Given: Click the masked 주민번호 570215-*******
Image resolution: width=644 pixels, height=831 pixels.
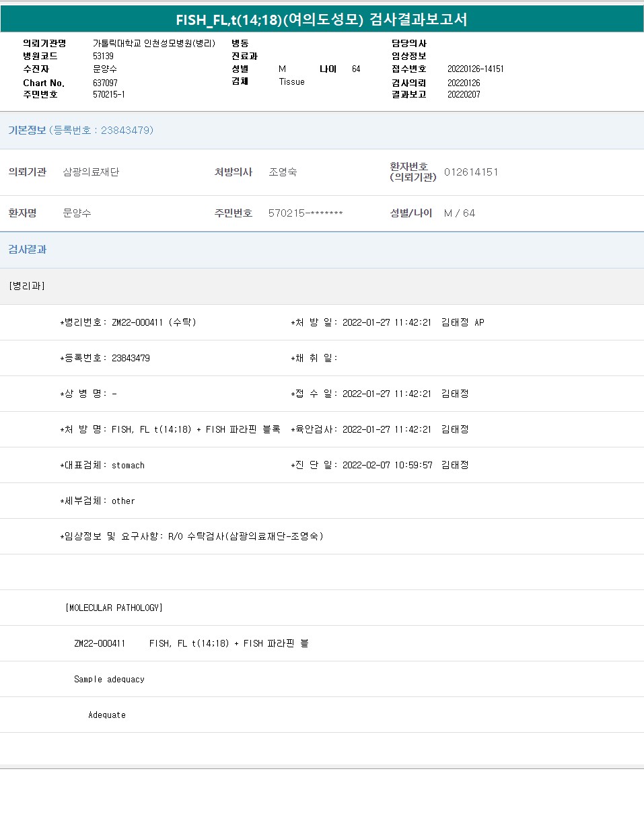Looking at the screenshot, I should point(306,213).
